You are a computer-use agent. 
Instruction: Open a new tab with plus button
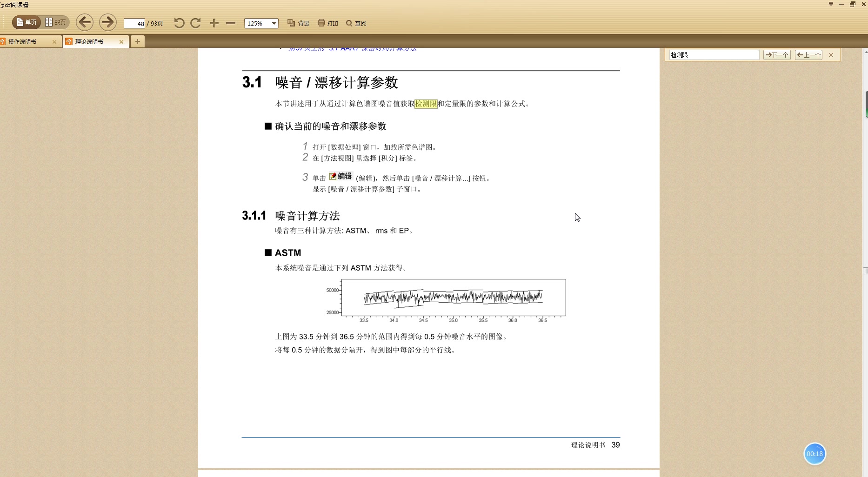coord(137,41)
